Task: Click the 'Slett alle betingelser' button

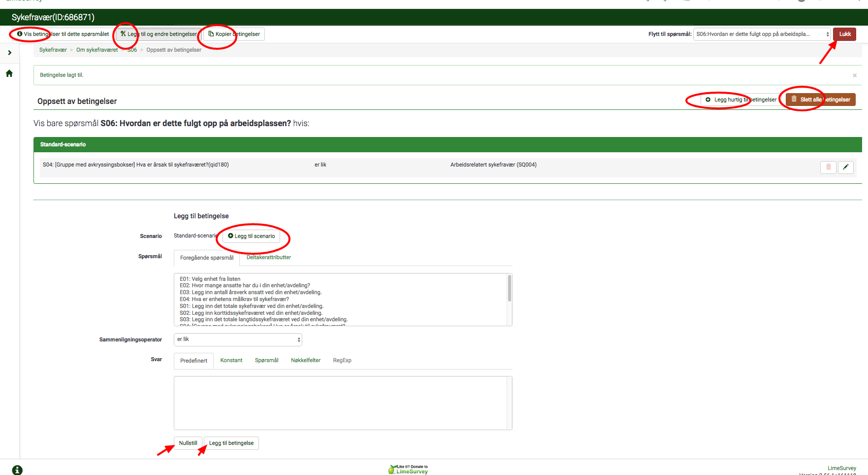Action: pos(821,100)
